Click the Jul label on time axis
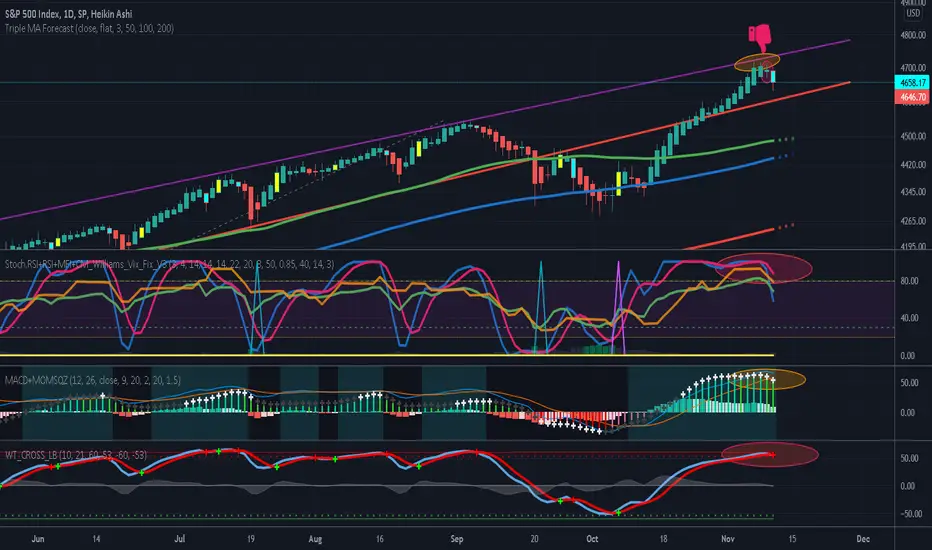The height and width of the screenshot is (550, 932). tap(180, 539)
